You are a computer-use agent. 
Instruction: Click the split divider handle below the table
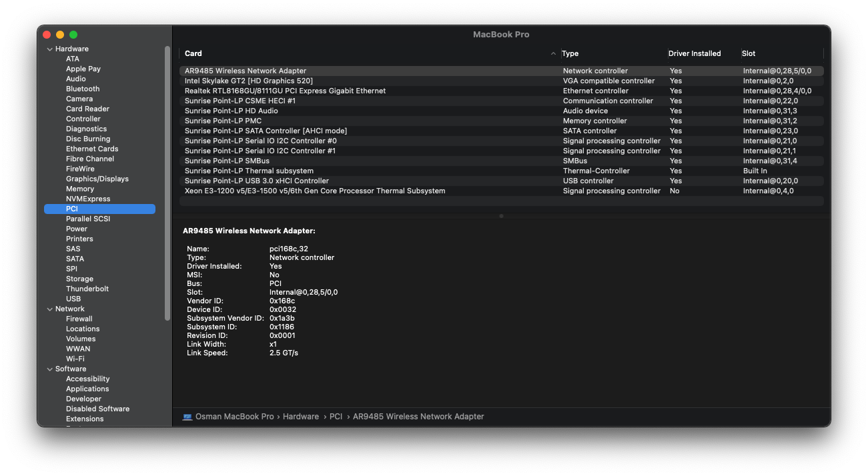tap(501, 216)
